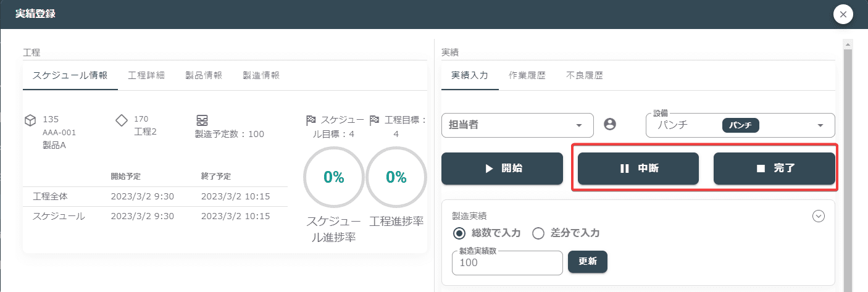
Task: Switch to スケジュール情報 tab
Action: click(x=70, y=75)
